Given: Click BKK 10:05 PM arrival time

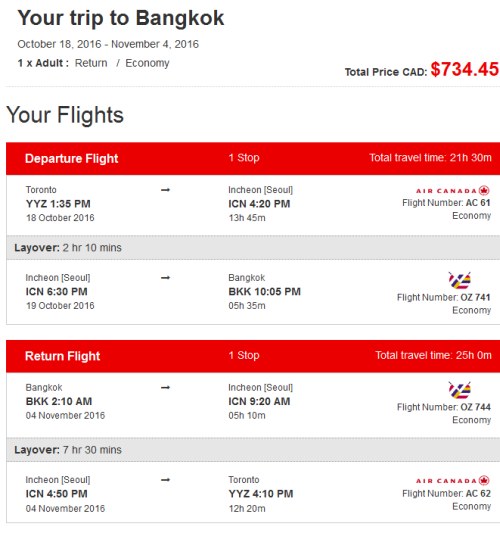Looking at the screenshot, I should (x=264, y=292).
